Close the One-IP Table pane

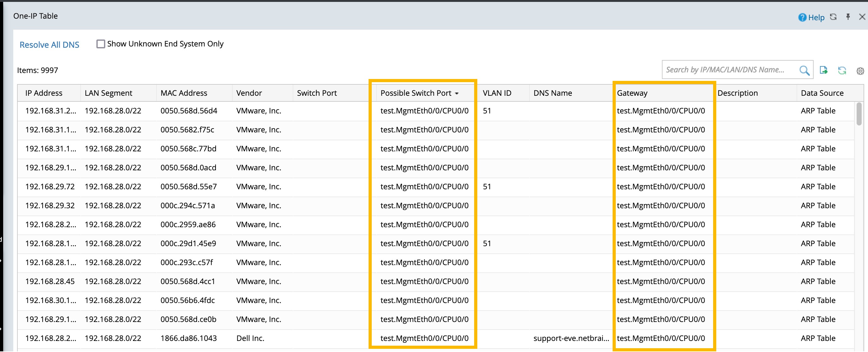click(862, 17)
